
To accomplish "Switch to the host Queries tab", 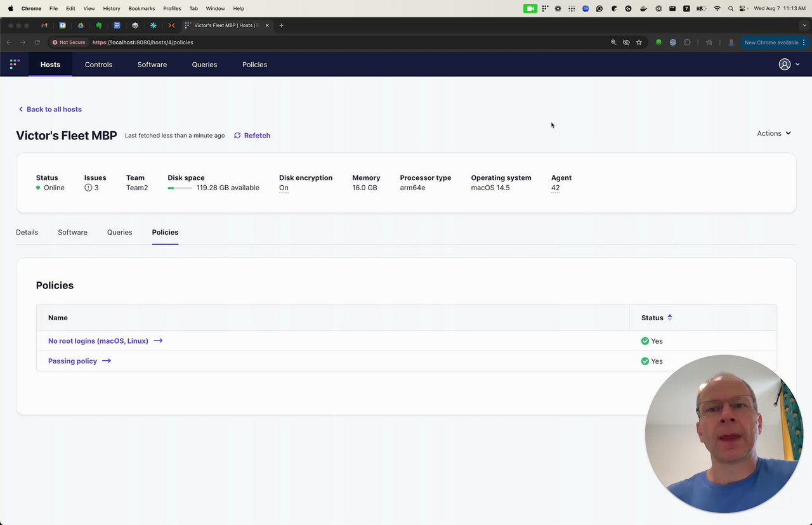I will (119, 232).
